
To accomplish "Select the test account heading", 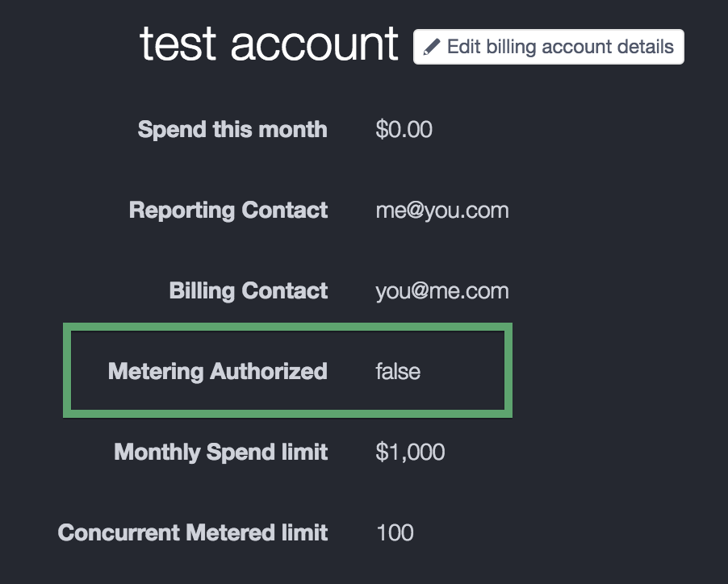I will click(x=269, y=44).
